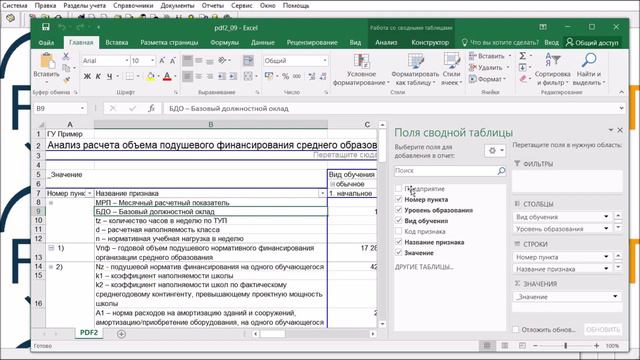Open Вид обучения dropdown in columns area
640x360 pixels.
[606, 216]
